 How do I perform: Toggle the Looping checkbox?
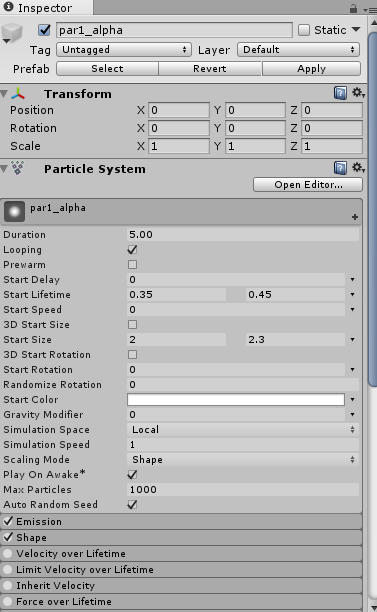[x=132, y=249]
